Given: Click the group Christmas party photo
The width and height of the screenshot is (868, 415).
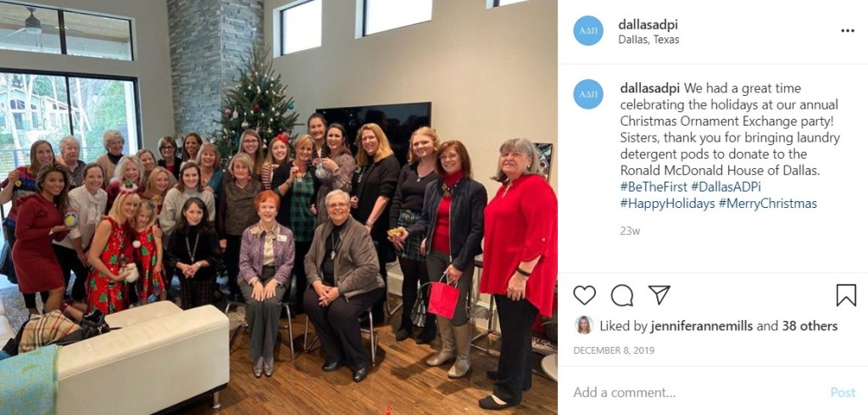Looking at the screenshot, I should tap(278, 207).
